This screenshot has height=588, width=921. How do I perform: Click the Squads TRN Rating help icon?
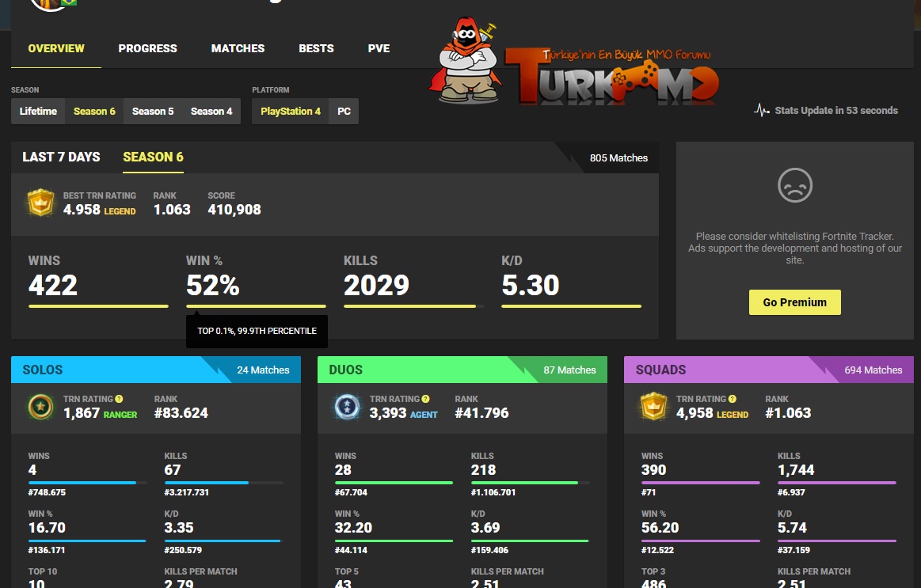point(733,399)
